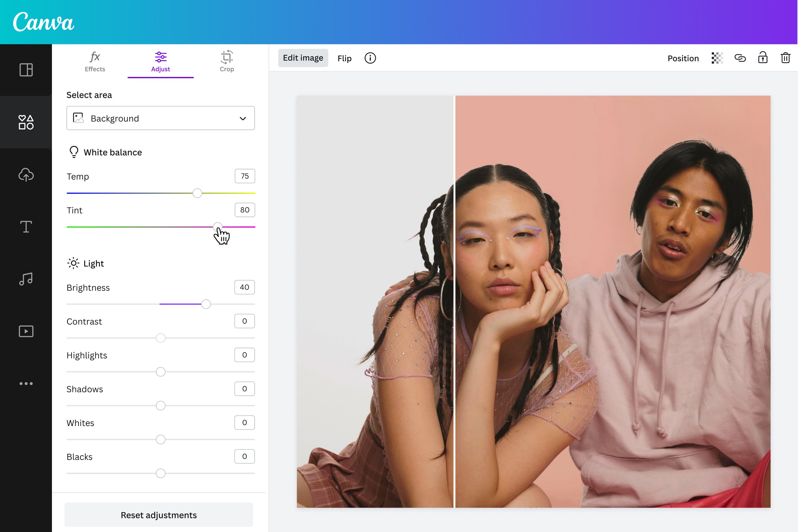Reset all image adjustments
Viewport: 798px width, 532px height.
click(159, 515)
